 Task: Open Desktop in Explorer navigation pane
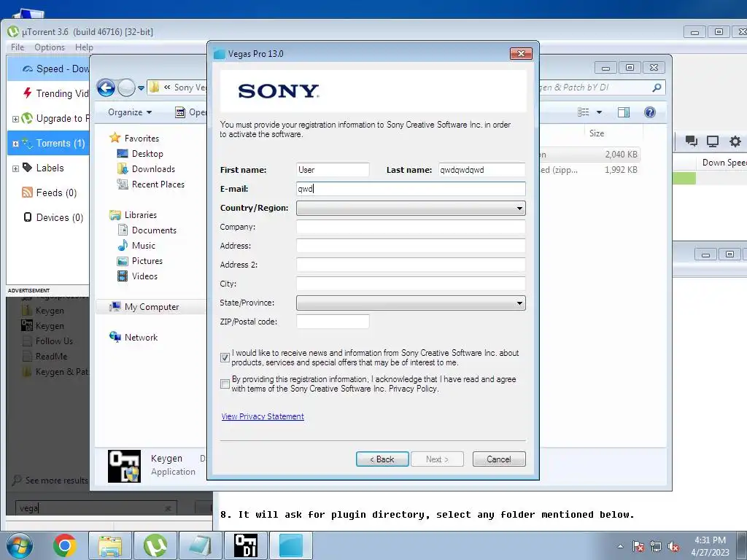[x=141, y=153]
